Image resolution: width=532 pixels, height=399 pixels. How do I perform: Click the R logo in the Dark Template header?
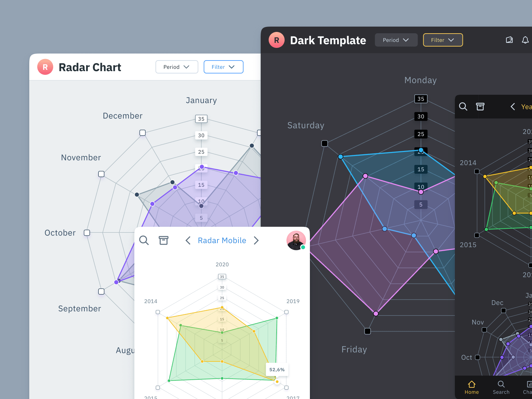(x=277, y=40)
